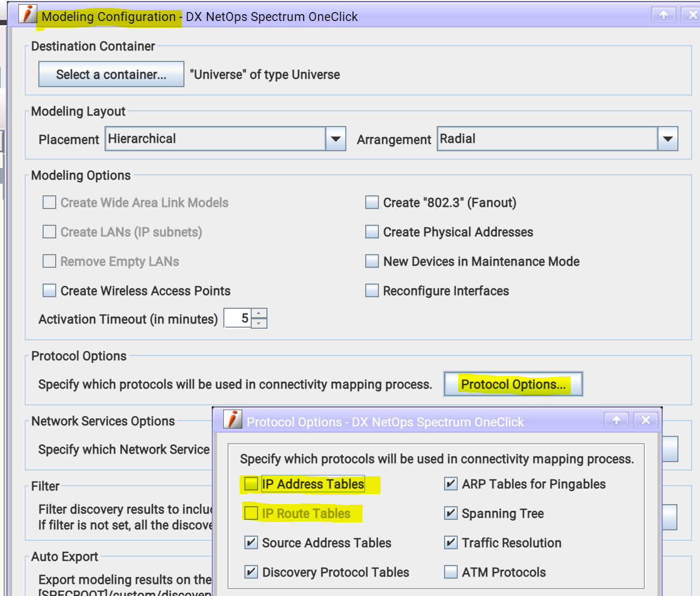Disable the Spanning Tree protocol checkbox
Viewport: 700px width, 596px height.
pos(451,513)
